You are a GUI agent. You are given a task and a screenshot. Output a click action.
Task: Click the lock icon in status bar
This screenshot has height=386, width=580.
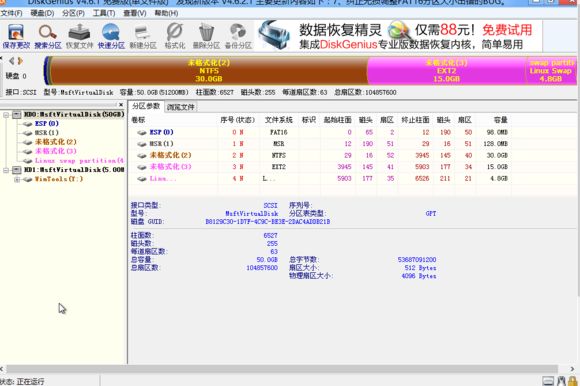[x=572, y=381]
